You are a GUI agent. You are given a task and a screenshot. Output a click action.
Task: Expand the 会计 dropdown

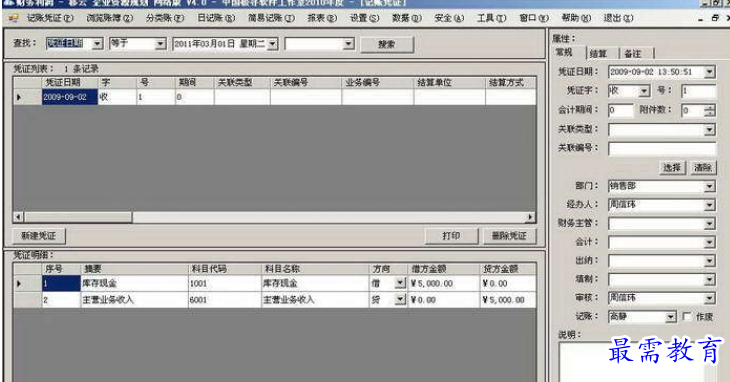[x=710, y=242]
